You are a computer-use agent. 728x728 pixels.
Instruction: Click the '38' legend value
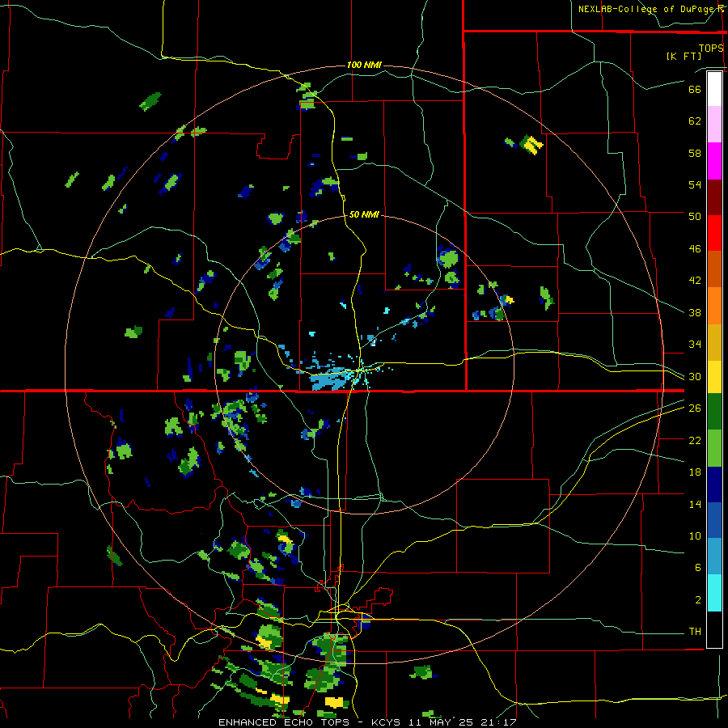tap(695, 312)
